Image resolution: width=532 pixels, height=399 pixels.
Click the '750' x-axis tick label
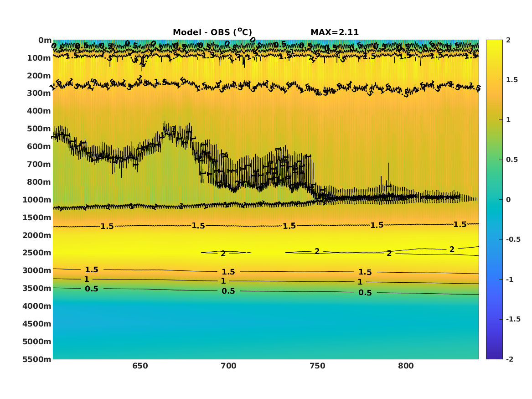pos(318,366)
